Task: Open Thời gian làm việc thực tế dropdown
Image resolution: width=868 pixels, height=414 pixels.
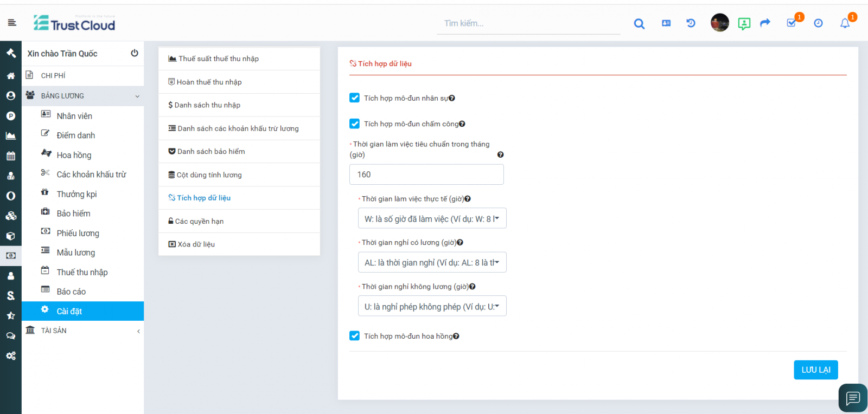Action: click(x=432, y=218)
